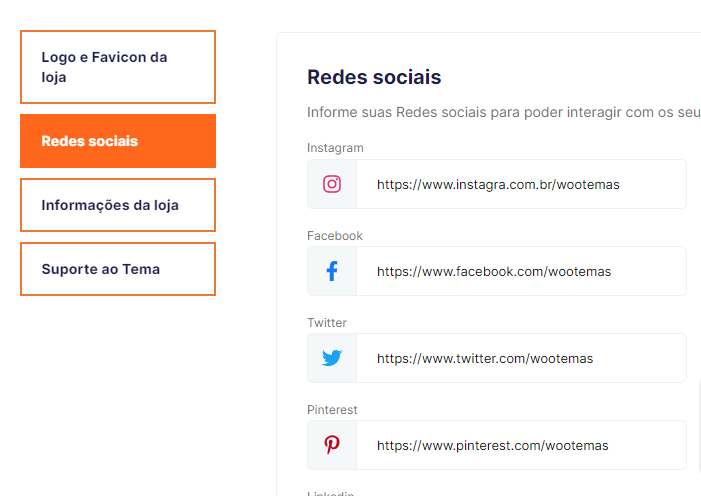The width and height of the screenshot is (701, 496).
Task: Click the Twitter bird icon
Action: tap(332, 358)
